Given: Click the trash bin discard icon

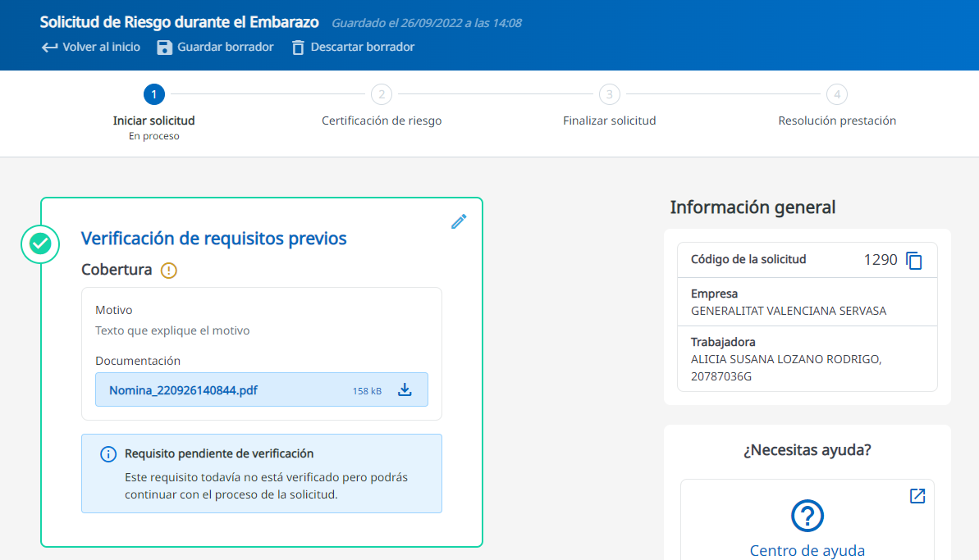Looking at the screenshot, I should [298, 48].
